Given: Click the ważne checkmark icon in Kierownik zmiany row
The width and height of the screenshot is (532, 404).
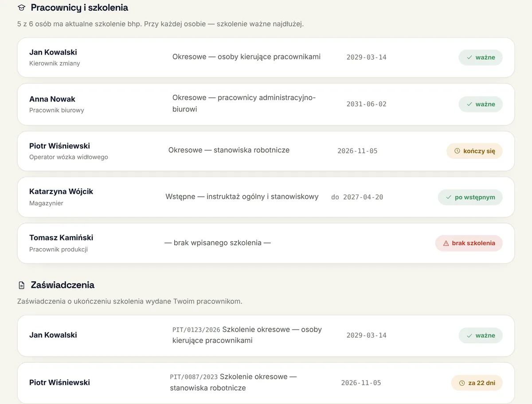Looking at the screenshot, I should (x=469, y=57).
